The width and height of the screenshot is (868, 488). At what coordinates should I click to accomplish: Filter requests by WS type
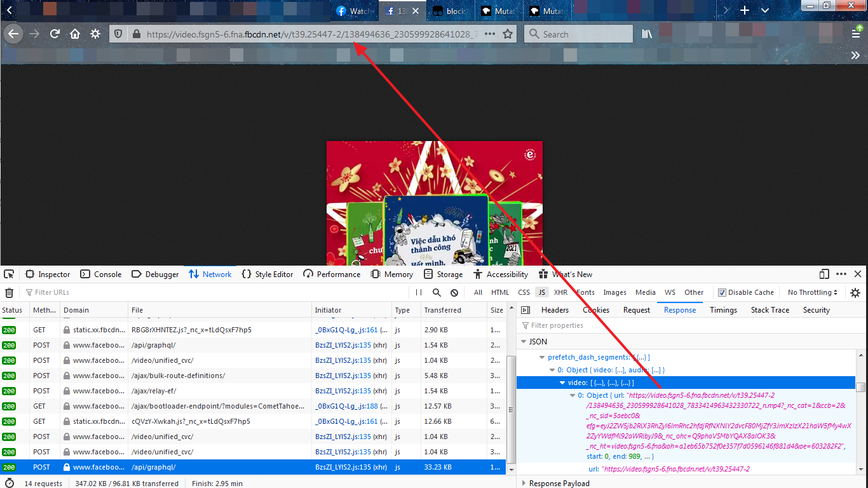pyautogui.click(x=670, y=292)
